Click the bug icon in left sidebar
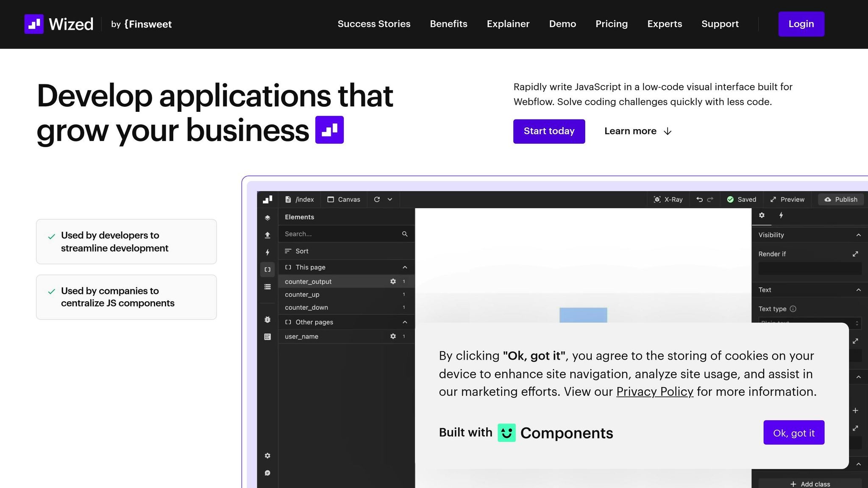 (267, 320)
